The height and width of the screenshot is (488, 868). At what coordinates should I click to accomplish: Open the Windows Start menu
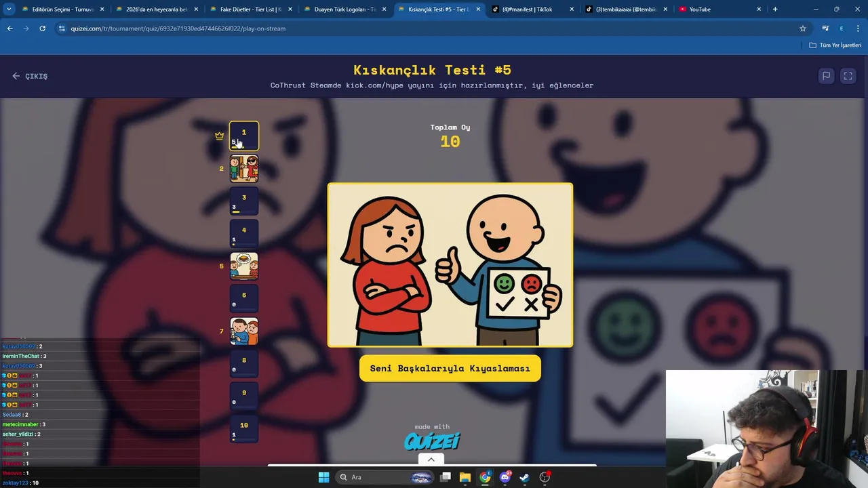(x=323, y=477)
